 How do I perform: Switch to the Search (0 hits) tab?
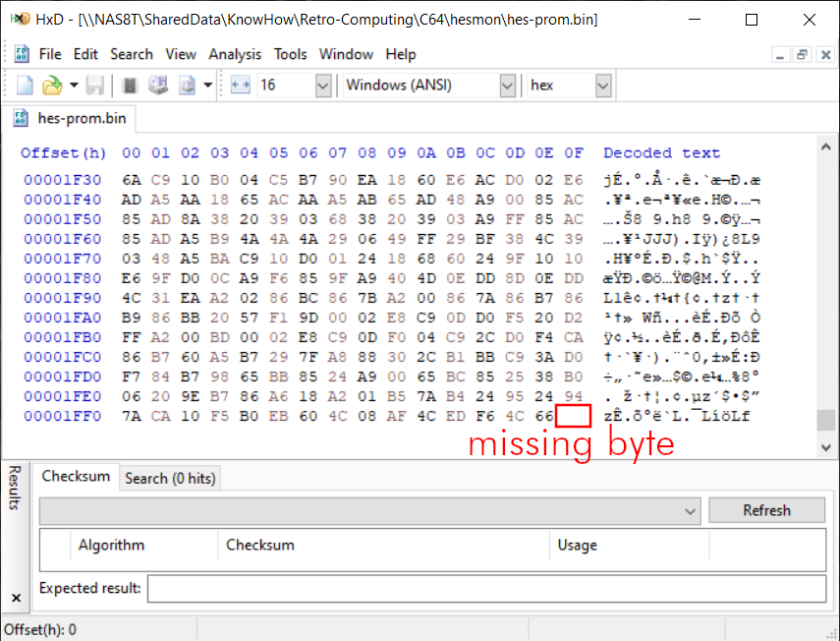pos(170,478)
